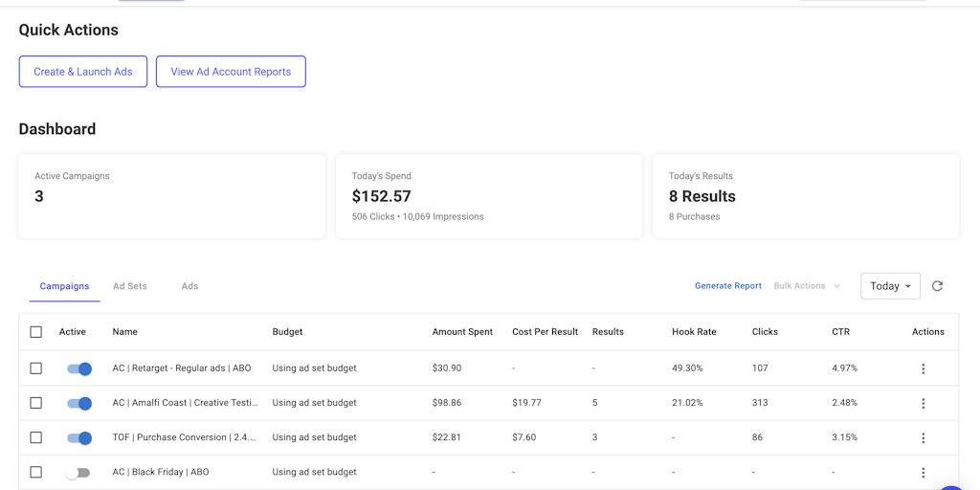Image resolution: width=980 pixels, height=490 pixels.
Task: Open View Ad Account Reports
Action: click(x=231, y=72)
